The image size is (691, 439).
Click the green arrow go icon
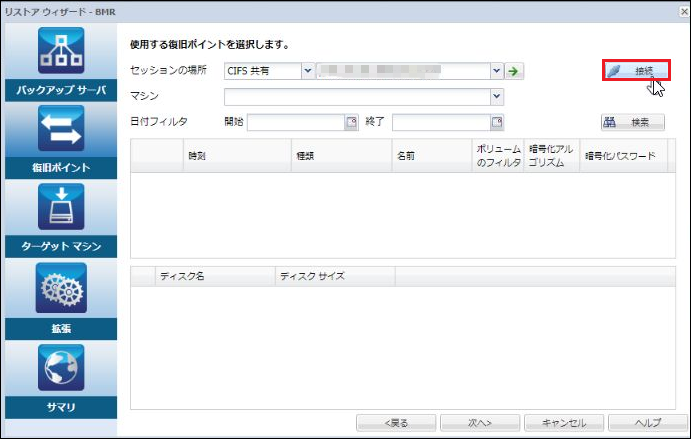tap(514, 71)
